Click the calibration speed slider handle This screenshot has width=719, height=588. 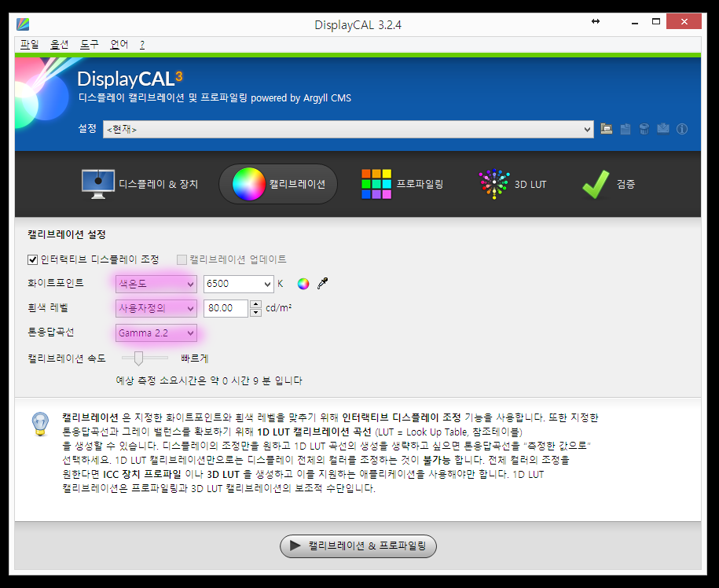point(138,358)
